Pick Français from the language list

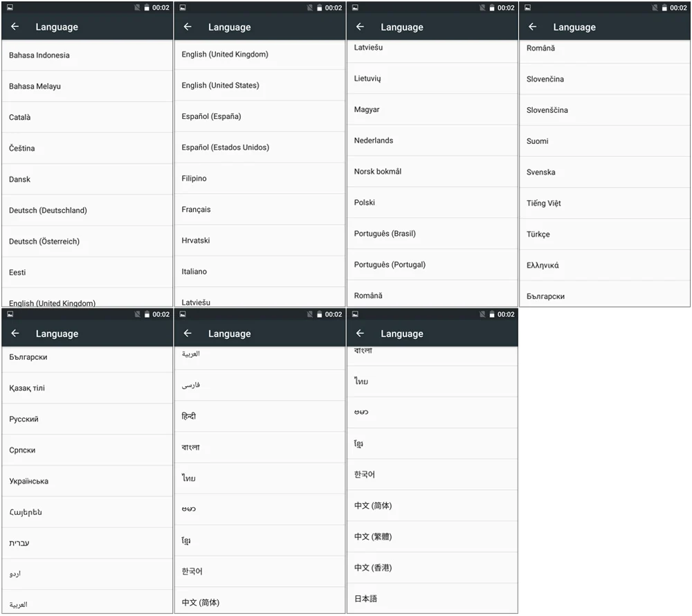point(259,210)
